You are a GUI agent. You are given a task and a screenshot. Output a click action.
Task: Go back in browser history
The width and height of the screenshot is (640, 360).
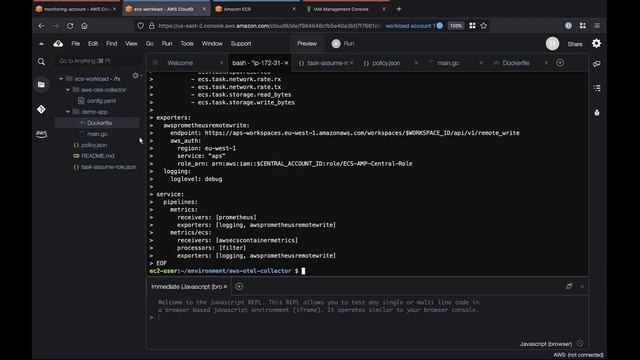pyautogui.click(x=41, y=26)
